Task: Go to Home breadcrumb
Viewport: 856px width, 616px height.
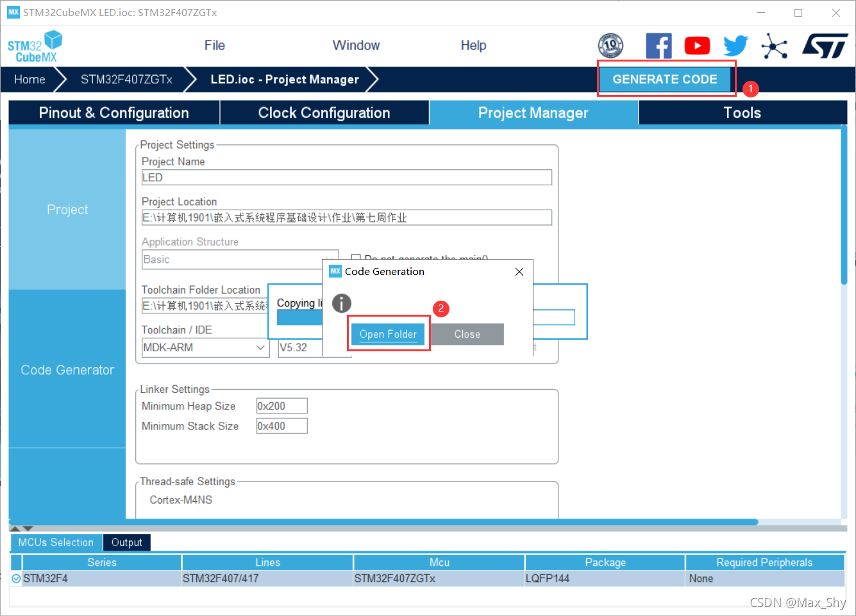Action: tap(29, 79)
